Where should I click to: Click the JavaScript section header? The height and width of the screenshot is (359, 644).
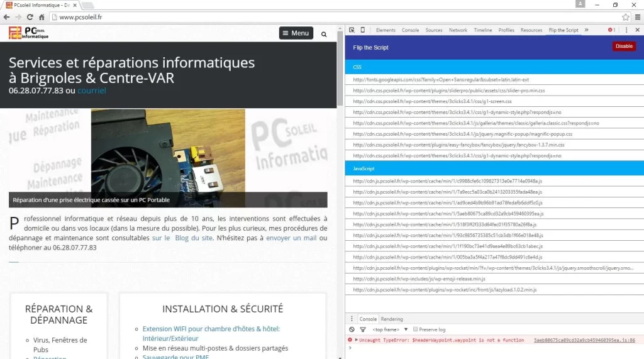494,168
